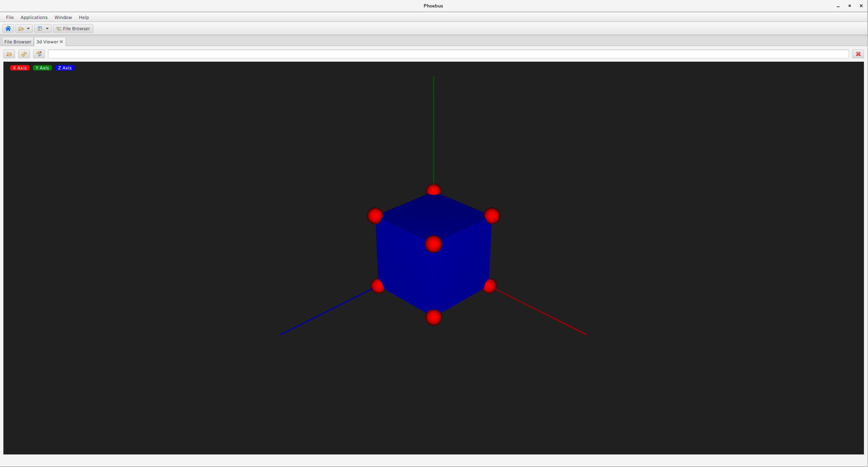
Task: Click the open-folder icon in the 3d Viewer toolbar
Action: click(x=9, y=54)
